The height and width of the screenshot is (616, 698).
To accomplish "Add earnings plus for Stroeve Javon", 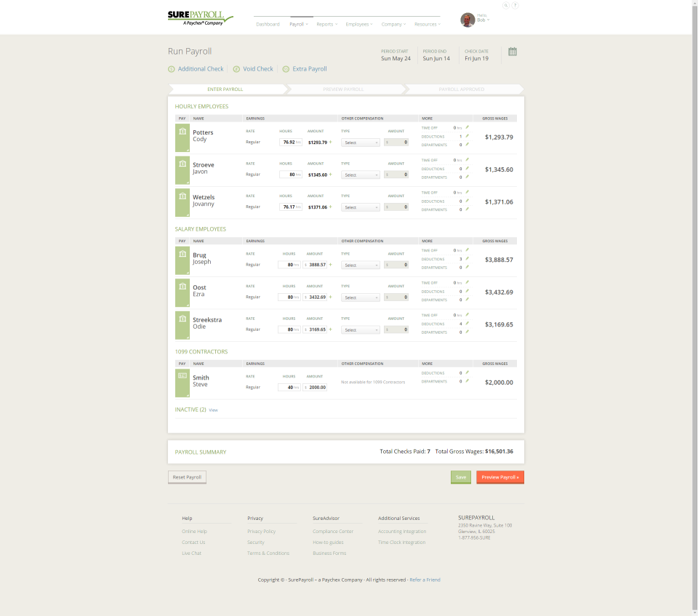I will [x=331, y=175].
